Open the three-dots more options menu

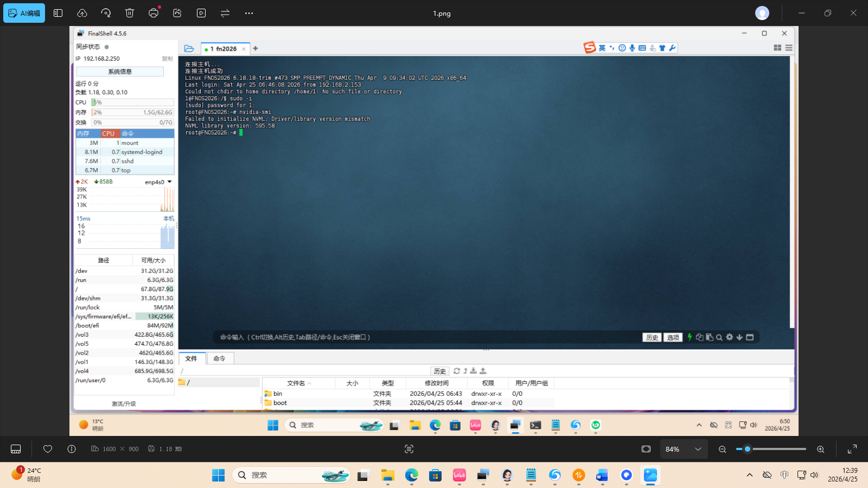249,13
